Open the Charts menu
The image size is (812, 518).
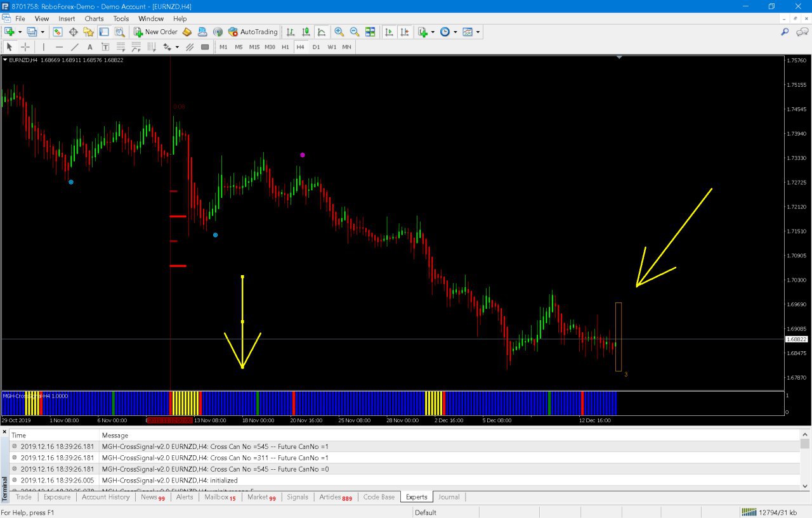[94, 18]
